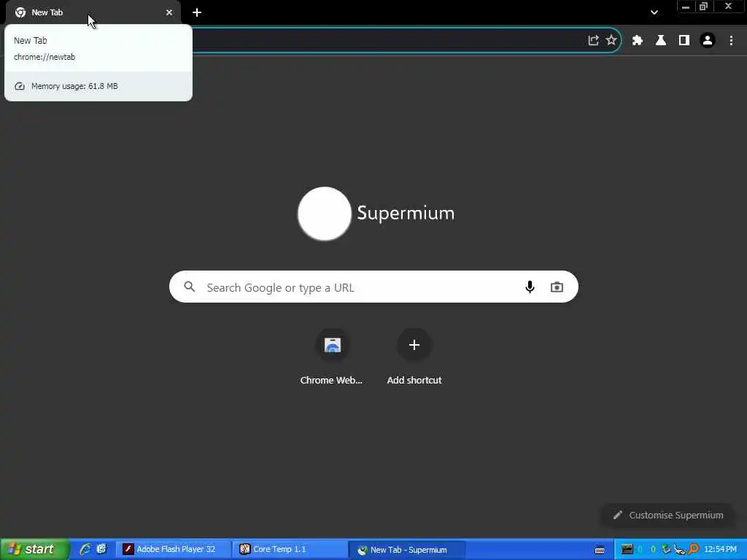747x560 pixels.
Task: Close the New Tab tab
Action: [169, 12]
